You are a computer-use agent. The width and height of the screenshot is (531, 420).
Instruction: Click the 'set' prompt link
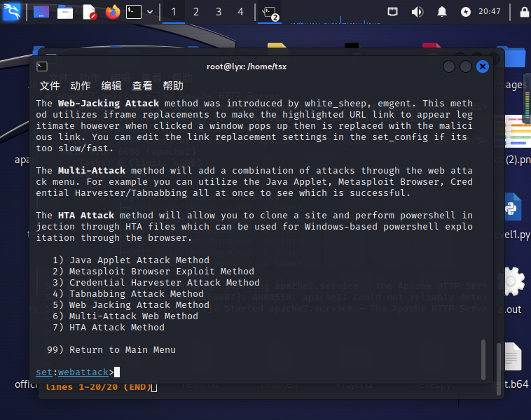(x=44, y=372)
